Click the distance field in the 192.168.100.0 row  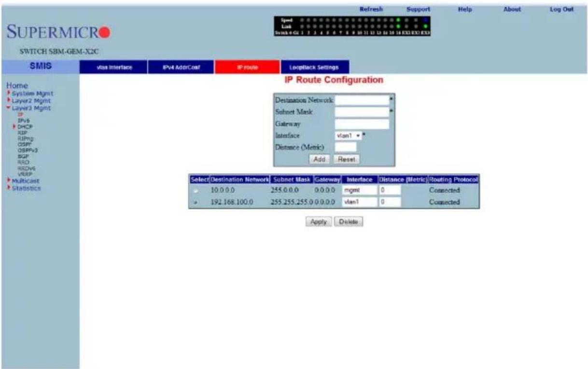click(390, 203)
